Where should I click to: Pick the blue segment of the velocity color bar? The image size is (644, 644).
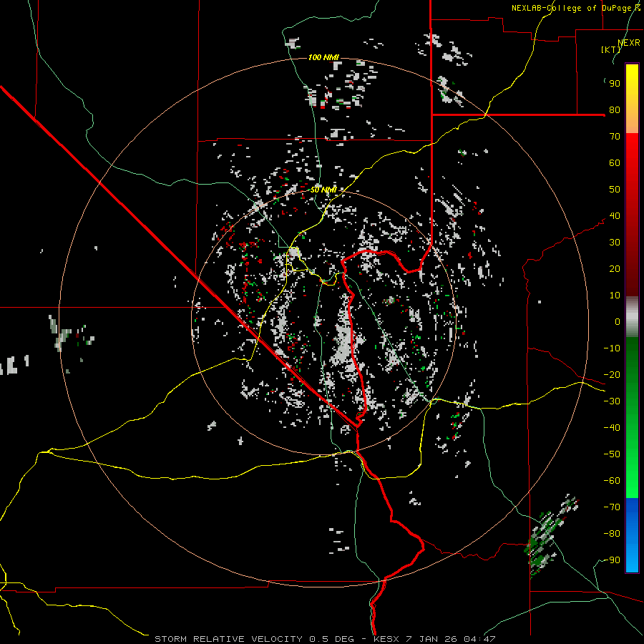pyautogui.click(x=632, y=535)
